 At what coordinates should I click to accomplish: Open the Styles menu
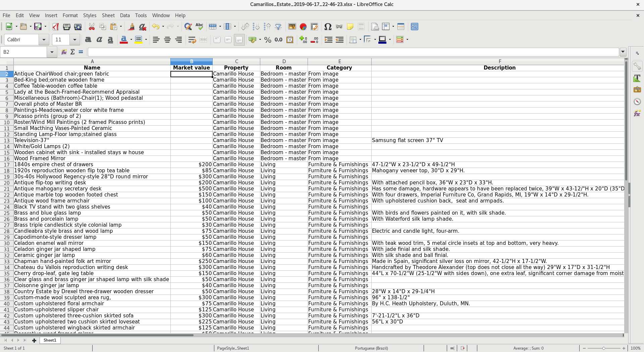90,15
